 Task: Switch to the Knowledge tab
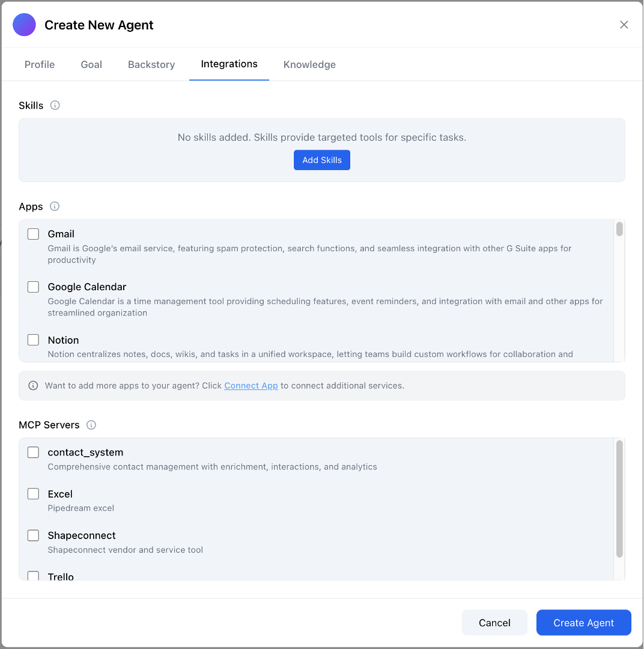(309, 64)
